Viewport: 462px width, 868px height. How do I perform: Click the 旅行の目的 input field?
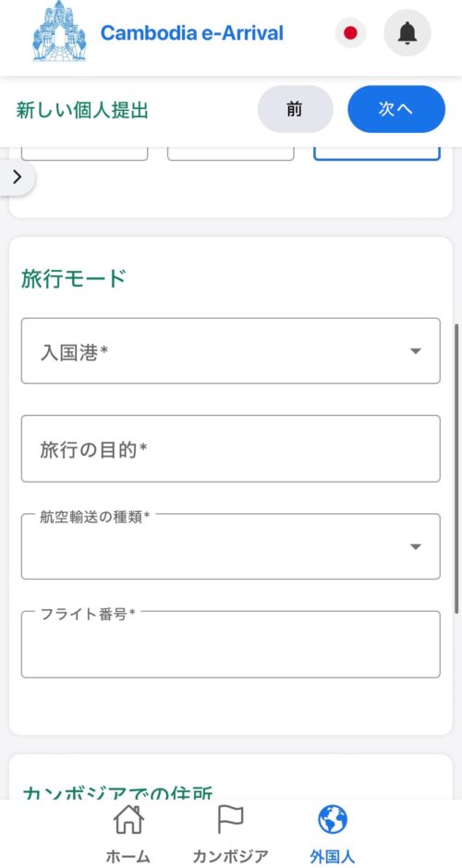[x=231, y=449]
